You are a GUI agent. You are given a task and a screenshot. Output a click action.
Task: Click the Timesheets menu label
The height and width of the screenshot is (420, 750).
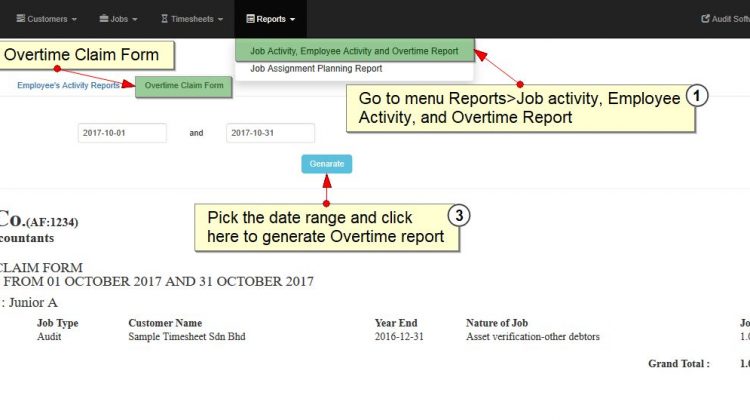point(192,19)
